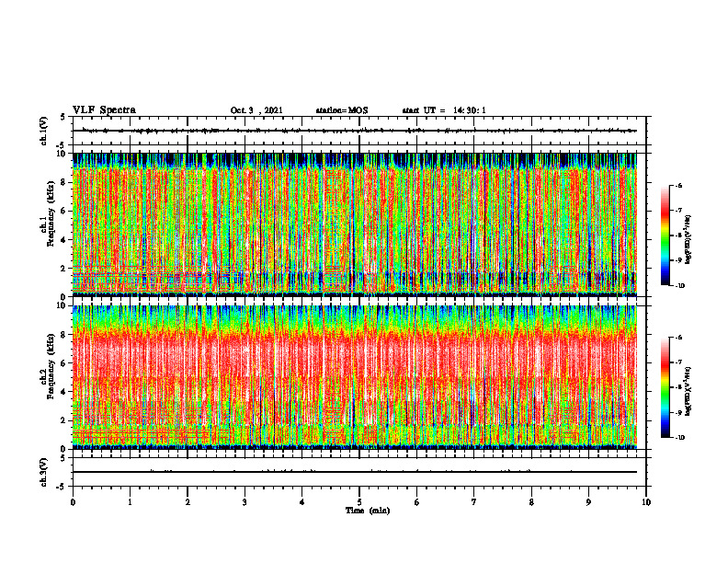Click the "10" kHz tick on ch.2 frequency axis
Image resolution: width=728 pixels, height=563 pixels.
click(x=63, y=306)
